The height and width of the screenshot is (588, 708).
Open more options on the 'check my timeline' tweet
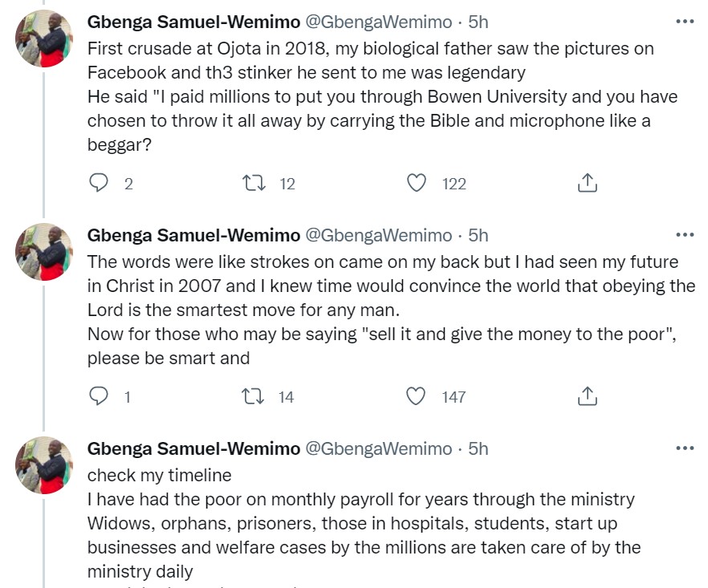point(684,448)
